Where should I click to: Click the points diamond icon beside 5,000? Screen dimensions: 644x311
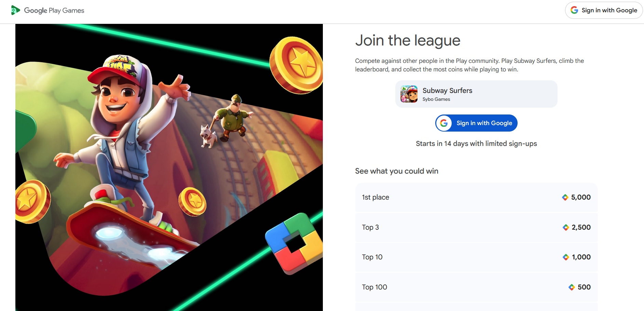coord(565,197)
